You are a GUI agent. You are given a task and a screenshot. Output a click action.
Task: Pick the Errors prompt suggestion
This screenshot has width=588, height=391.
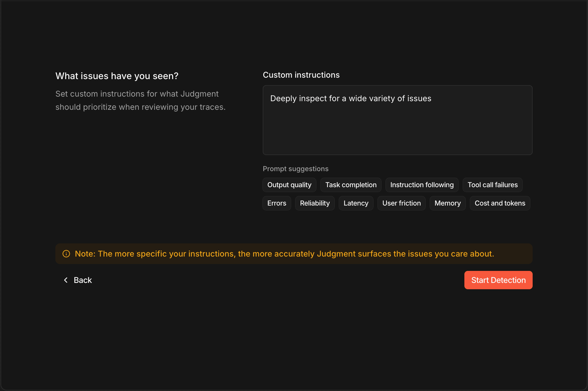click(277, 203)
